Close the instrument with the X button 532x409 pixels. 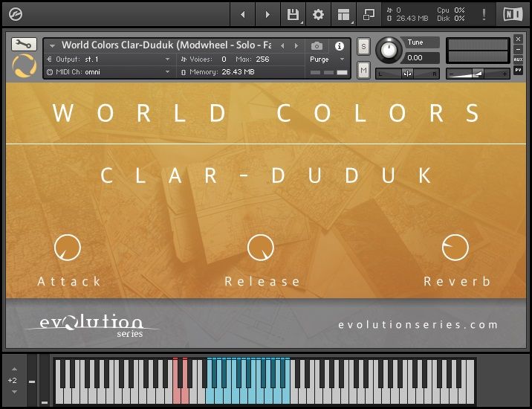pyautogui.click(x=518, y=39)
